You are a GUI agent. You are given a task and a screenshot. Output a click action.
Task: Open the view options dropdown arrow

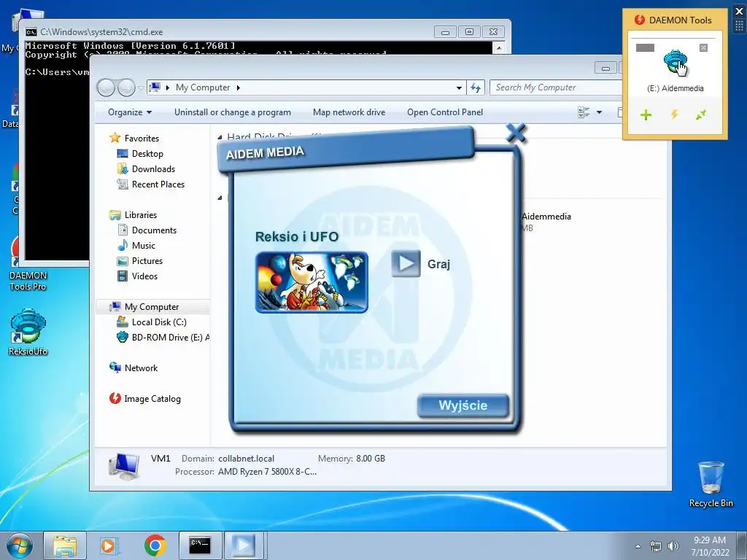(x=600, y=112)
